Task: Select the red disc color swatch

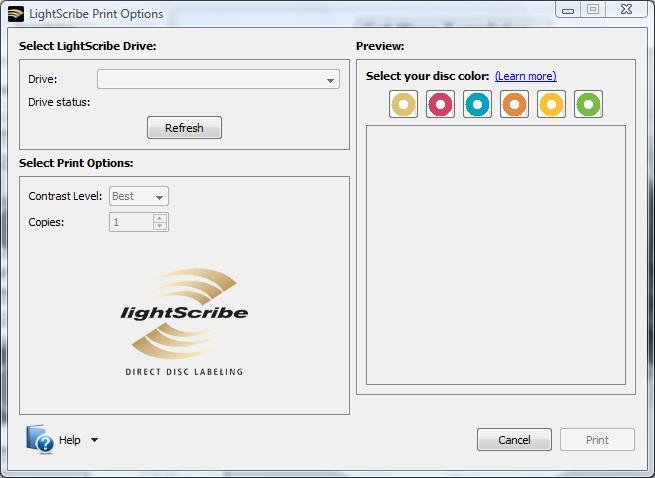Action: pos(440,104)
